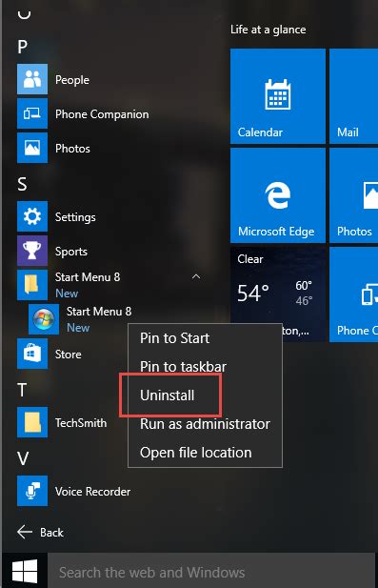Screen dimensions: 378x588
Task: Click the TechSmith folder icon
Action: tap(32, 422)
